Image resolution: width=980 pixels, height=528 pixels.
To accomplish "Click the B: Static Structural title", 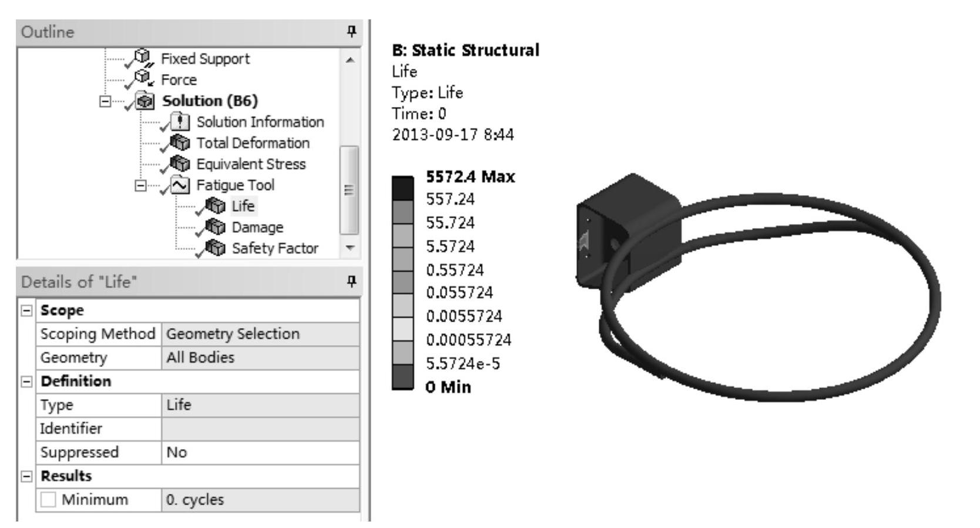I will tap(465, 51).
